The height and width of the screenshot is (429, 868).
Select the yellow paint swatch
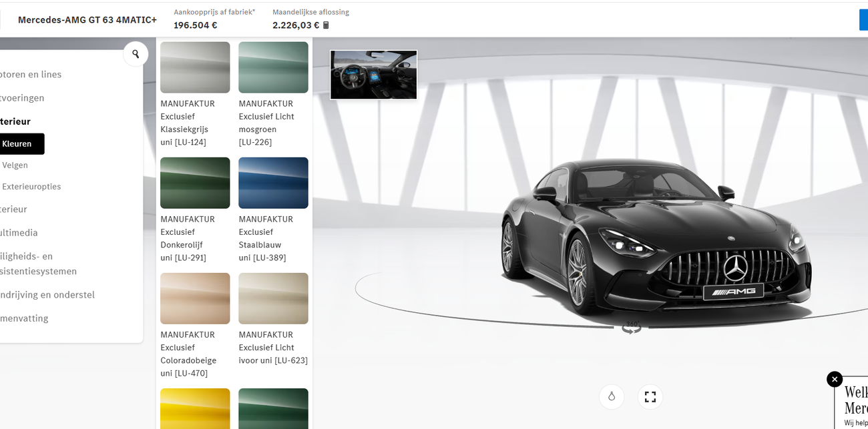tap(195, 408)
